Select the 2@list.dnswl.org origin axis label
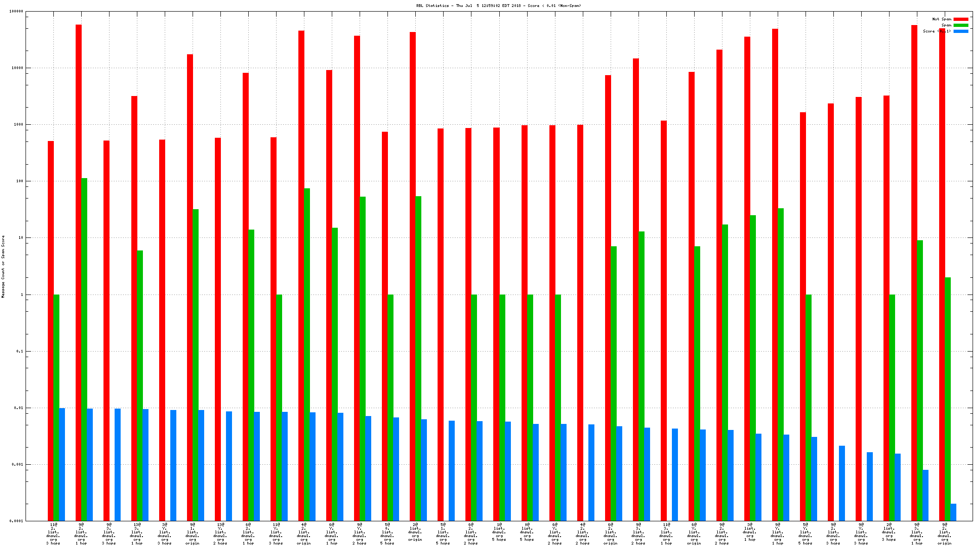Viewport: 980px width, 551px height. coord(415,532)
